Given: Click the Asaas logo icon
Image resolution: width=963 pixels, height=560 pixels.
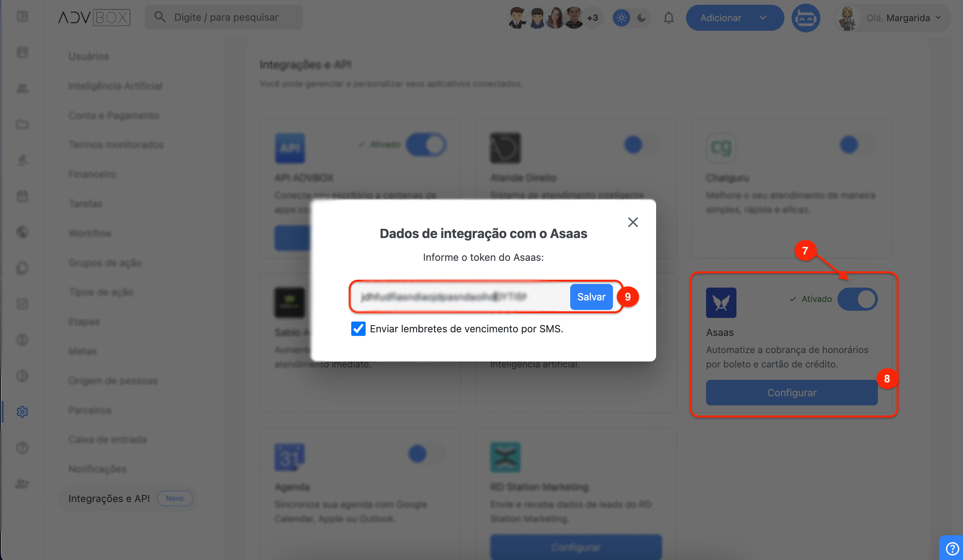Looking at the screenshot, I should tap(721, 303).
